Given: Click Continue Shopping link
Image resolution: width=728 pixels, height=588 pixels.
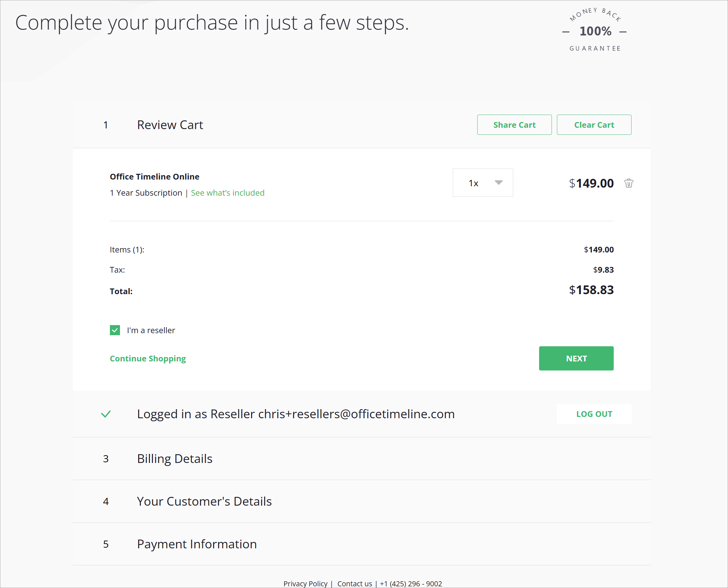Looking at the screenshot, I should point(148,358).
